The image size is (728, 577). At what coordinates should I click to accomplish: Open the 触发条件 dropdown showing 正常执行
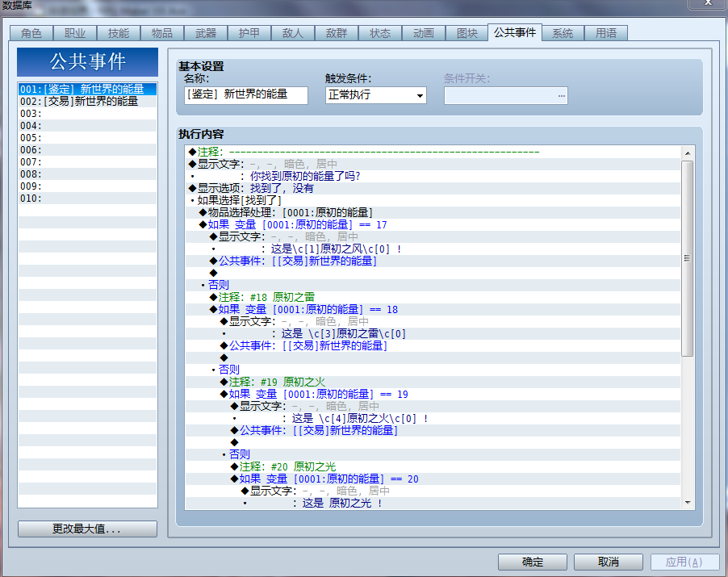coord(376,95)
